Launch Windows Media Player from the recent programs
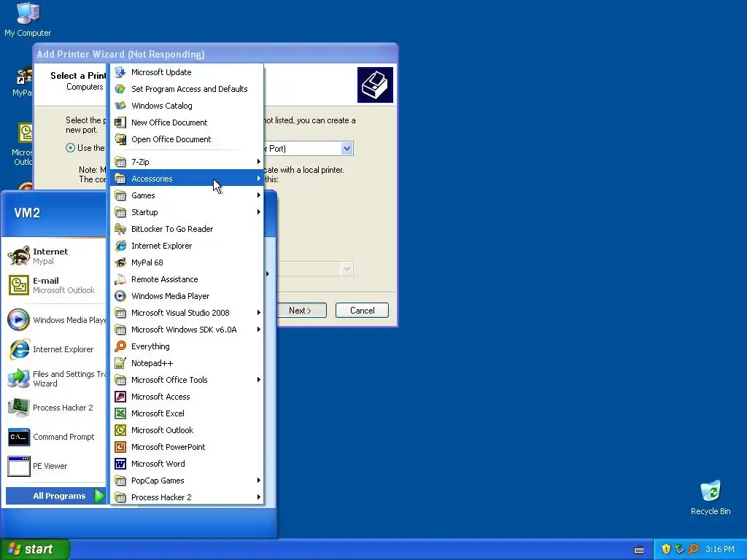Image resolution: width=747 pixels, height=560 pixels. coord(55,320)
